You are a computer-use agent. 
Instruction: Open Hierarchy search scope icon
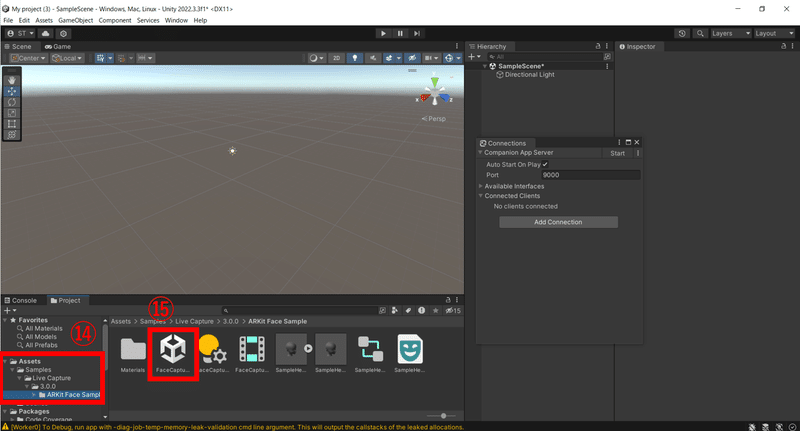click(607, 57)
